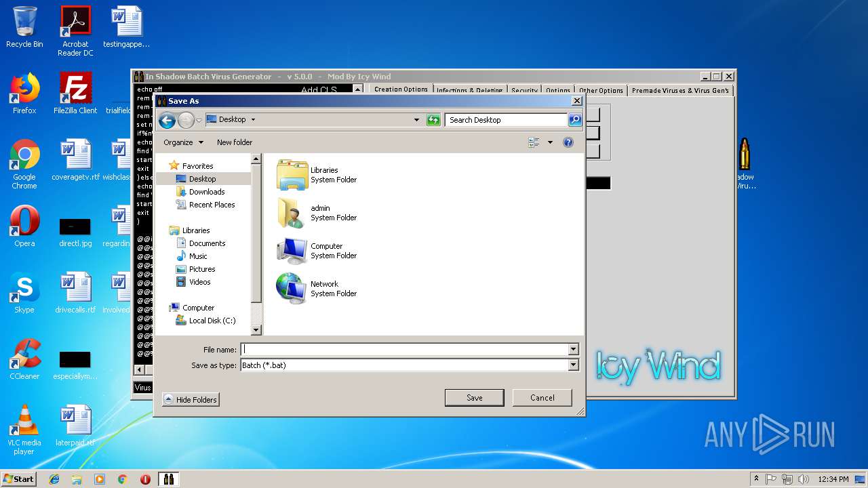The height and width of the screenshot is (488, 868).
Task: Select Favorites in the navigation pane
Action: tap(197, 166)
